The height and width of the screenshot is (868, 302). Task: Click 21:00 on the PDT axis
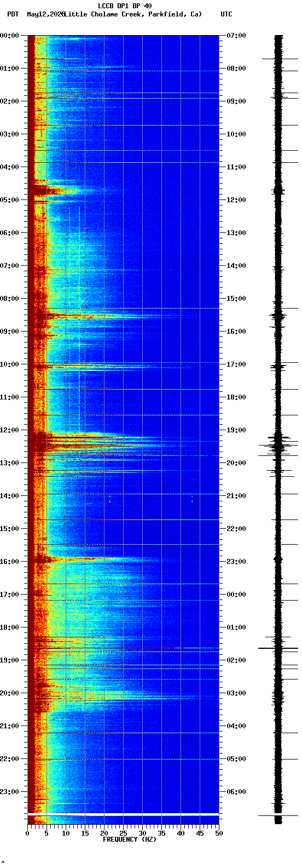10,726
